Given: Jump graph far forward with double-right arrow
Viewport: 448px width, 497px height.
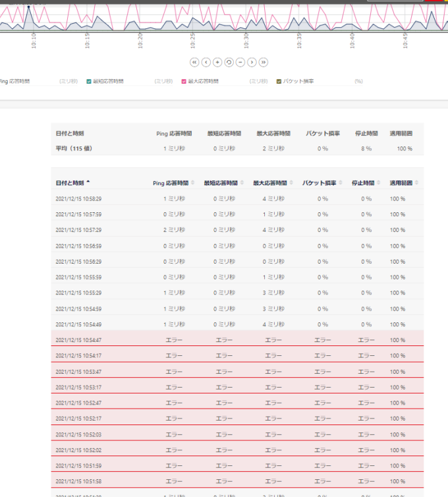Looking at the screenshot, I should click(264, 63).
